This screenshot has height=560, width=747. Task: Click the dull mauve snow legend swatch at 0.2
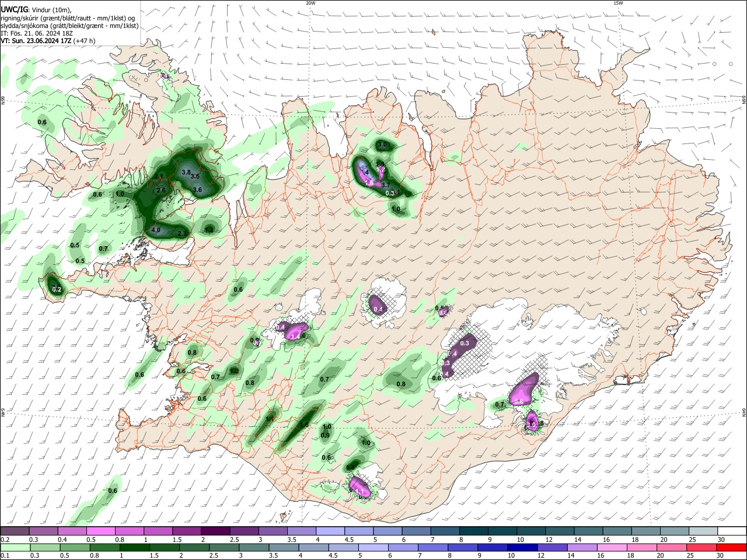click(x=15, y=531)
